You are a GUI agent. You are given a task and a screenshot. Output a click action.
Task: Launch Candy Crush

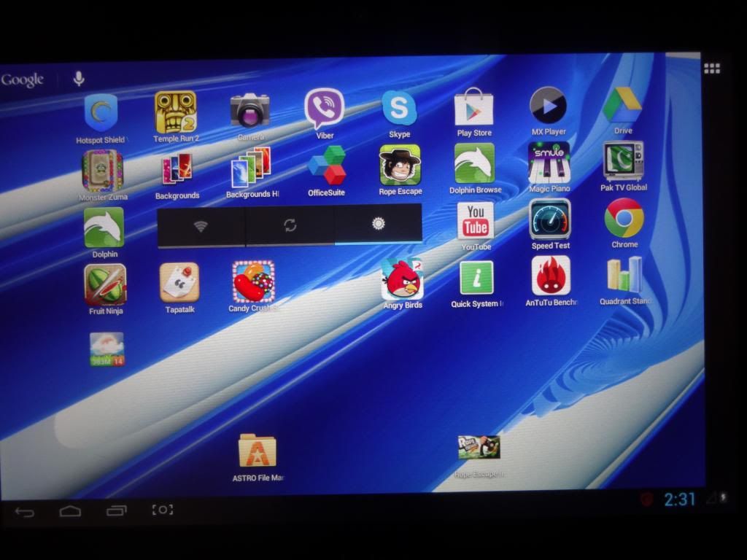253,281
